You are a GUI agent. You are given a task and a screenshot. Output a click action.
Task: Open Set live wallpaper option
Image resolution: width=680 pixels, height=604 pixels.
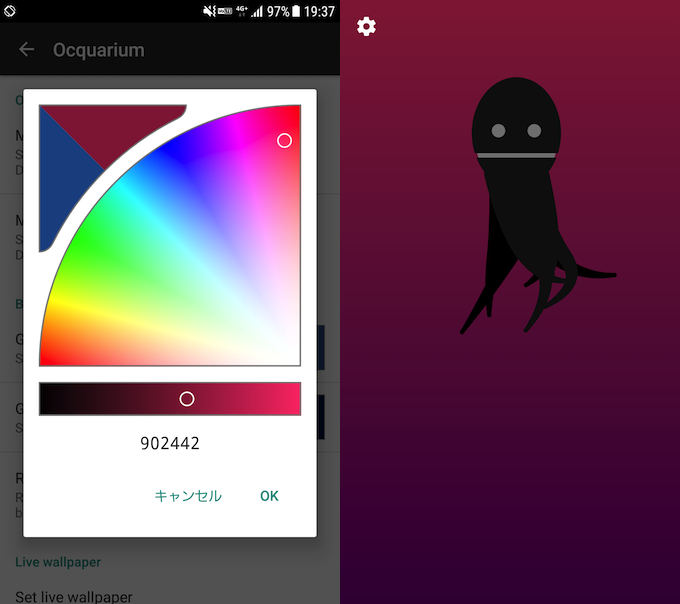click(74, 597)
